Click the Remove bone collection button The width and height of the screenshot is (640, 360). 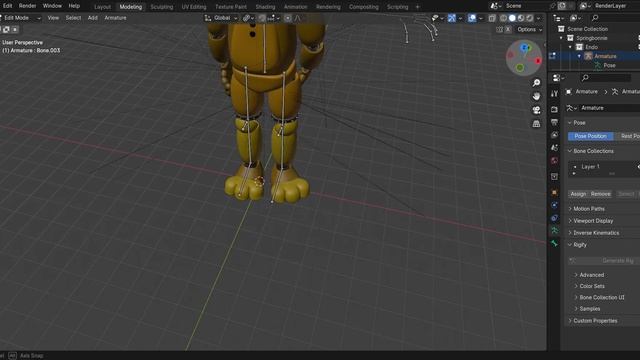coord(600,194)
